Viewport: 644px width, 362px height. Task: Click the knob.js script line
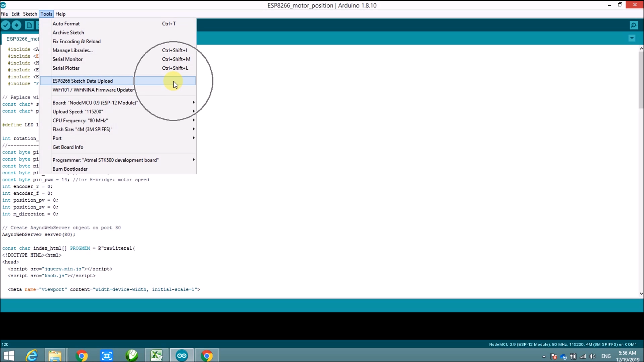click(x=52, y=276)
